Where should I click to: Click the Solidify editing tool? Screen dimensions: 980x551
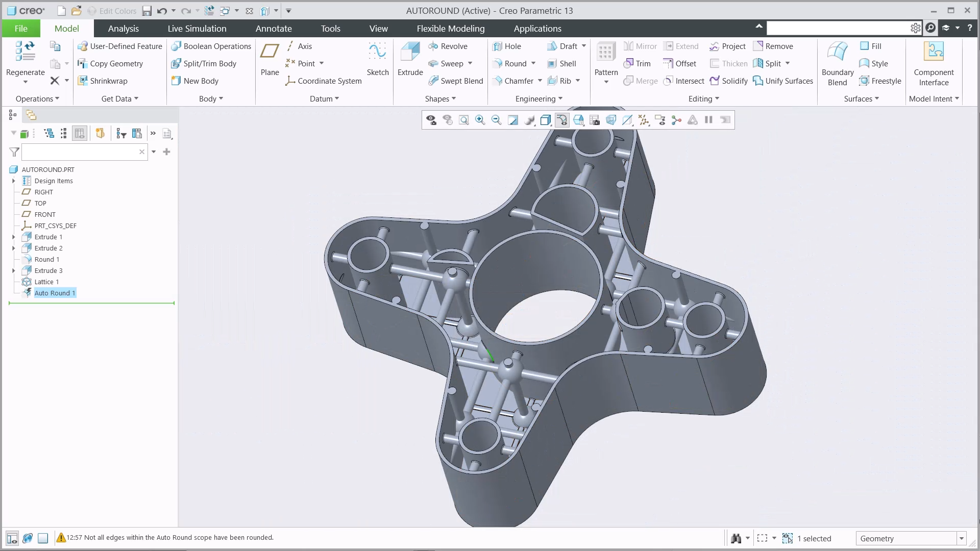click(x=728, y=81)
